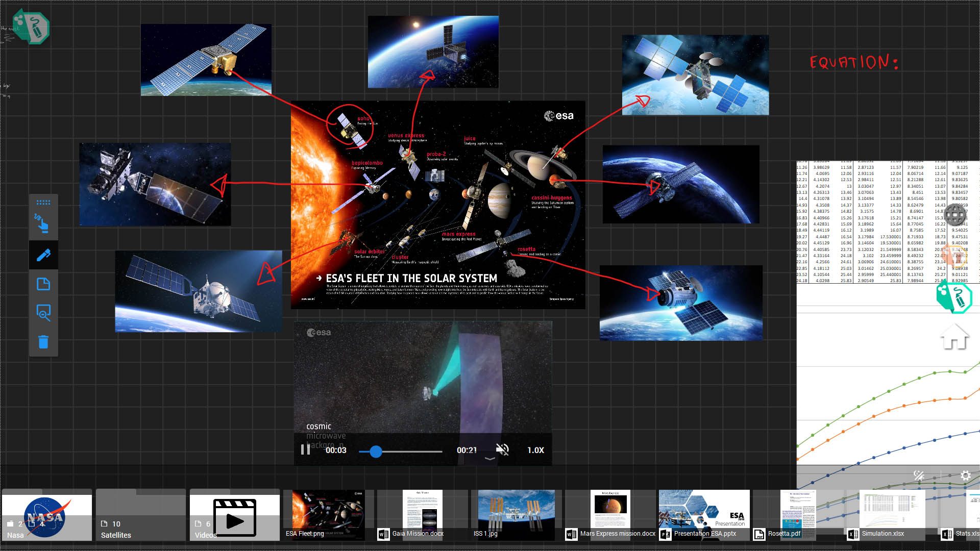Change playback speed from 1.0X
980x551 pixels.
click(535, 450)
